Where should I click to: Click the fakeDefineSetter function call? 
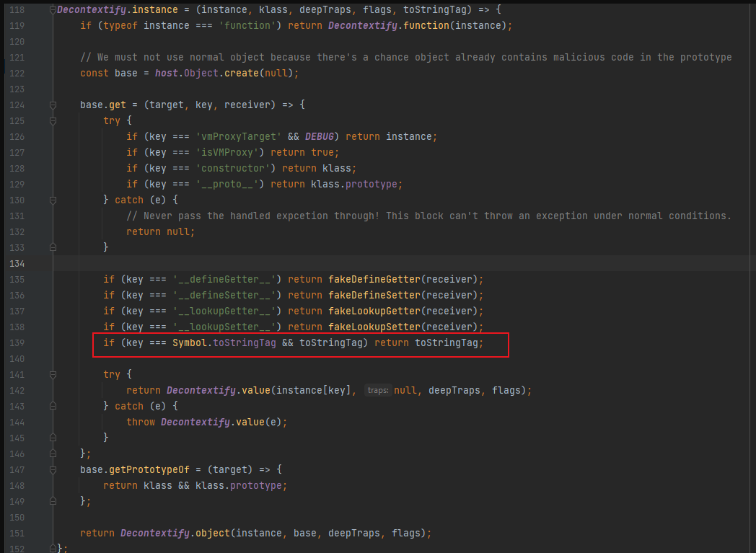pos(374,296)
